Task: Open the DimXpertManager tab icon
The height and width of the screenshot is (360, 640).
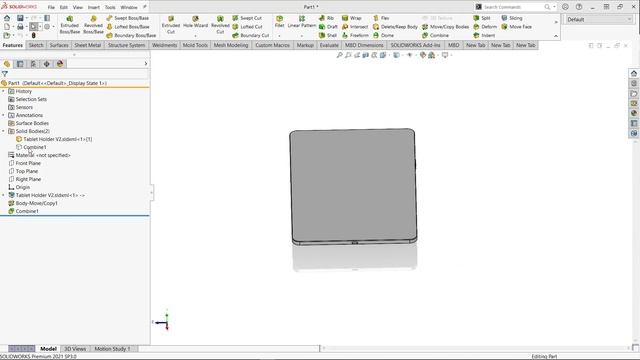Action: click(47, 64)
